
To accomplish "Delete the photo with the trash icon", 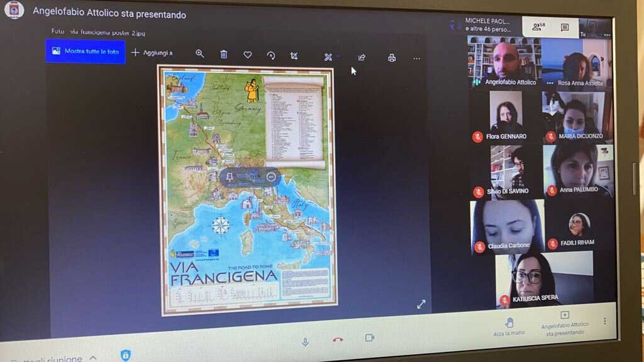I will [x=223, y=54].
